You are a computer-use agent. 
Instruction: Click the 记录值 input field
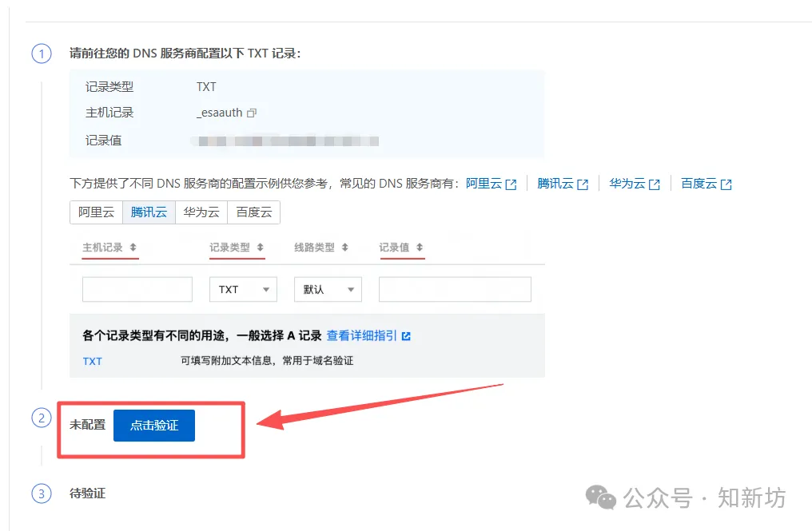tap(454, 289)
